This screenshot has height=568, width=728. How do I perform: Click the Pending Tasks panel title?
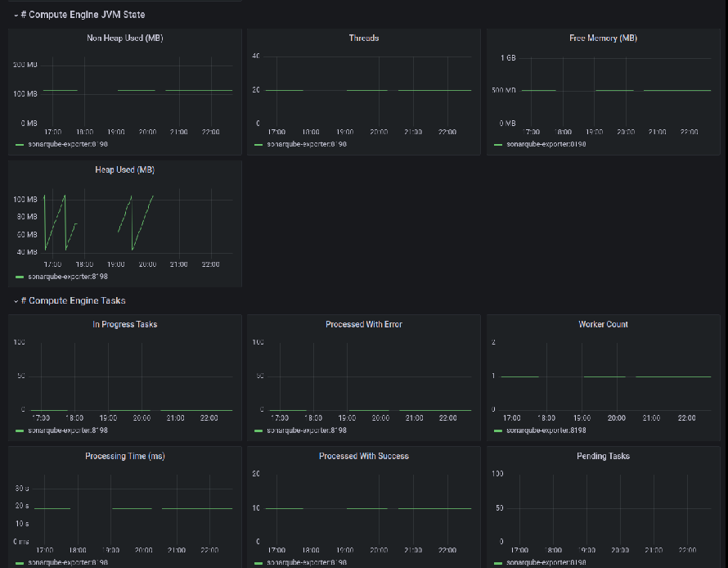[603, 457]
